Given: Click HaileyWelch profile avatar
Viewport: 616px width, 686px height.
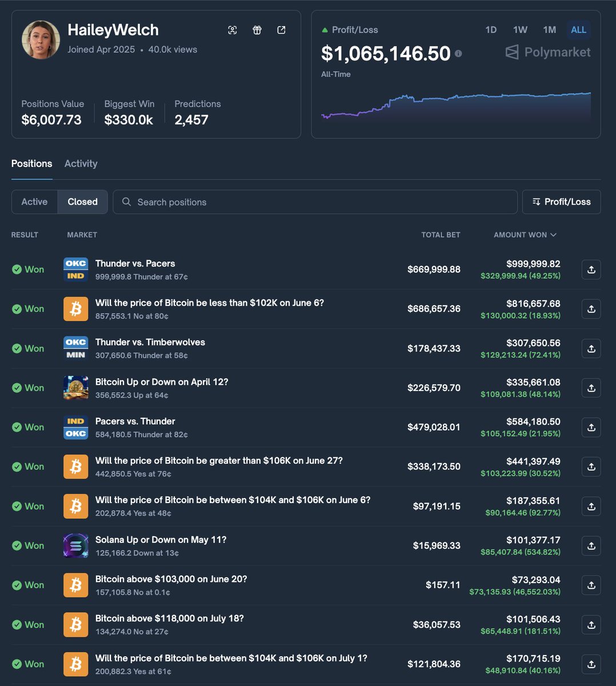Looking at the screenshot, I should (x=41, y=40).
